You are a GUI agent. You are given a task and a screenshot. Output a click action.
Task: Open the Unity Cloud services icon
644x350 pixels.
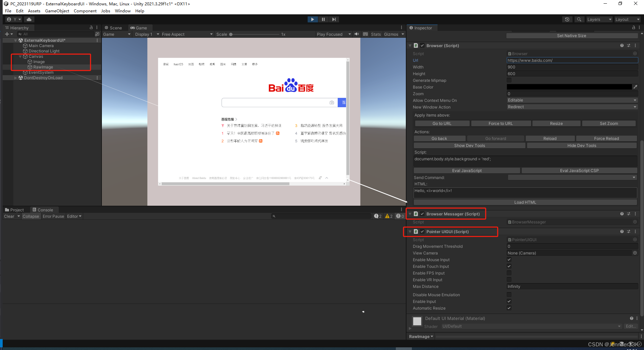point(29,19)
